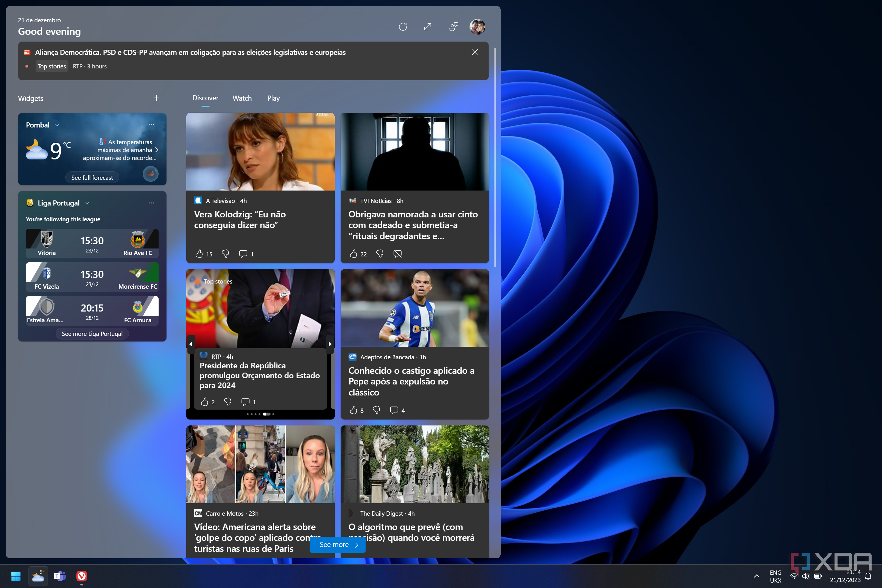Click See full forecast button
Viewport: 882px width, 588px height.
92,177
